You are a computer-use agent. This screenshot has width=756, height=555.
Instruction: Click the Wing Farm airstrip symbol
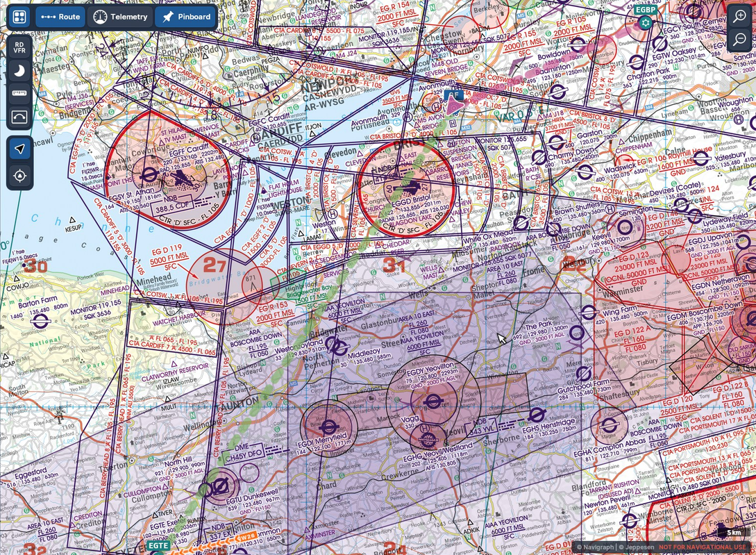pos(588,313)
